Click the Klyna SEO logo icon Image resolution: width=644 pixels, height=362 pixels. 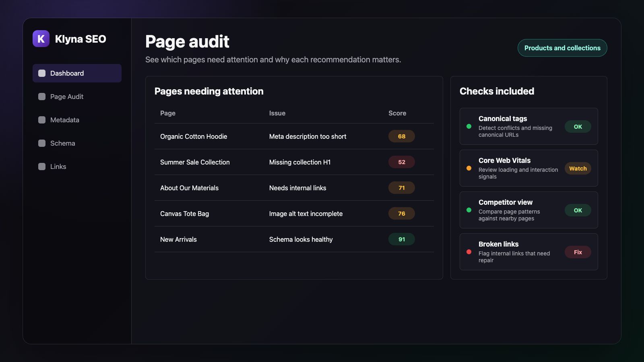pyautogui.click(x=41, y=39)
